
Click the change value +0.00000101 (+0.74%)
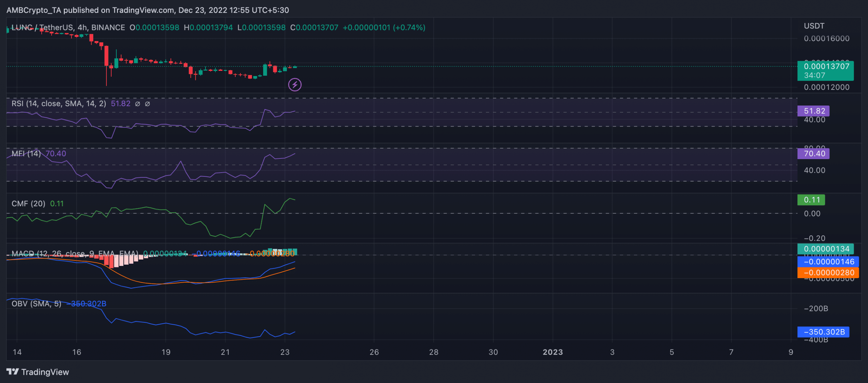(384, 27)
